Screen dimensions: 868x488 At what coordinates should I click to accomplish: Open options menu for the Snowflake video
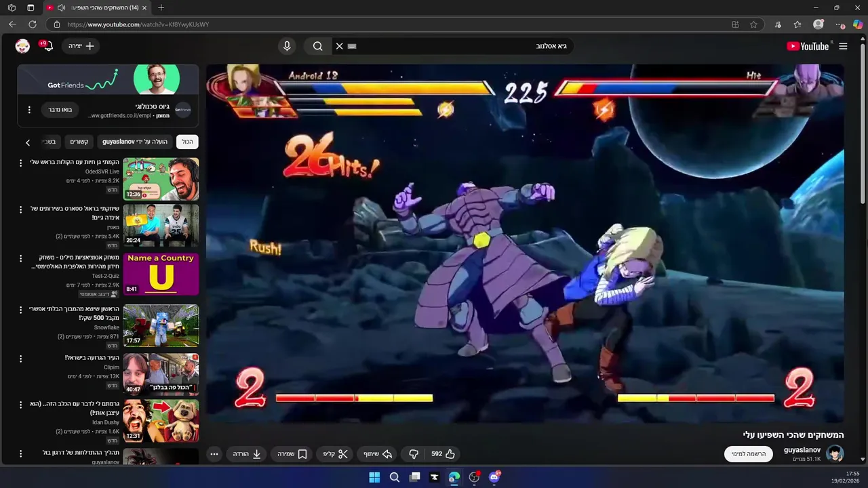[x=20, y=310]
